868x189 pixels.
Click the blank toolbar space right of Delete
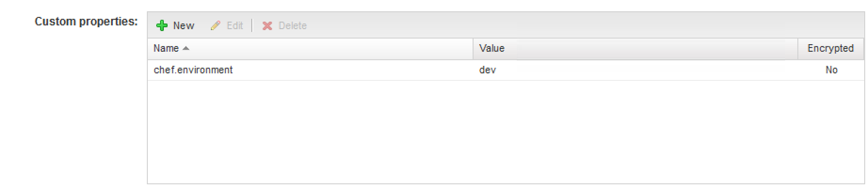click(x=586, y=25)
